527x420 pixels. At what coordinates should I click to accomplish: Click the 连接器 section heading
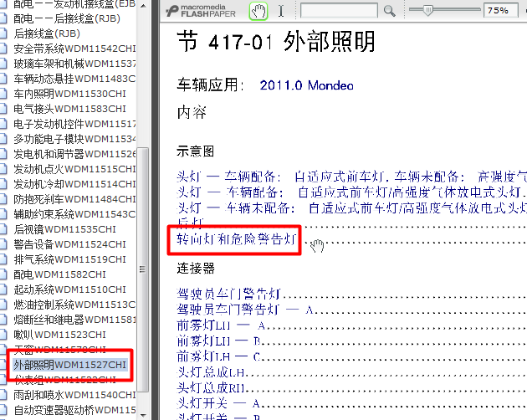(196, 268)
